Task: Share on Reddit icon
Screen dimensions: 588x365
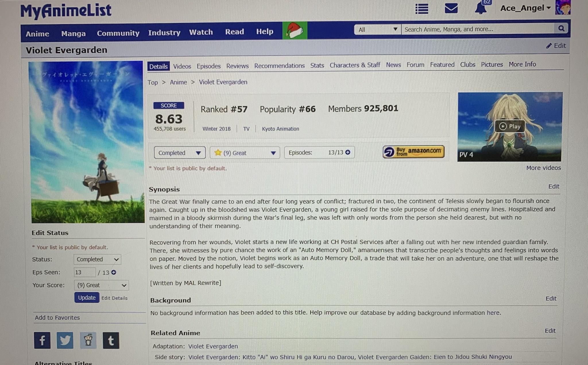Action: (88, 341)
